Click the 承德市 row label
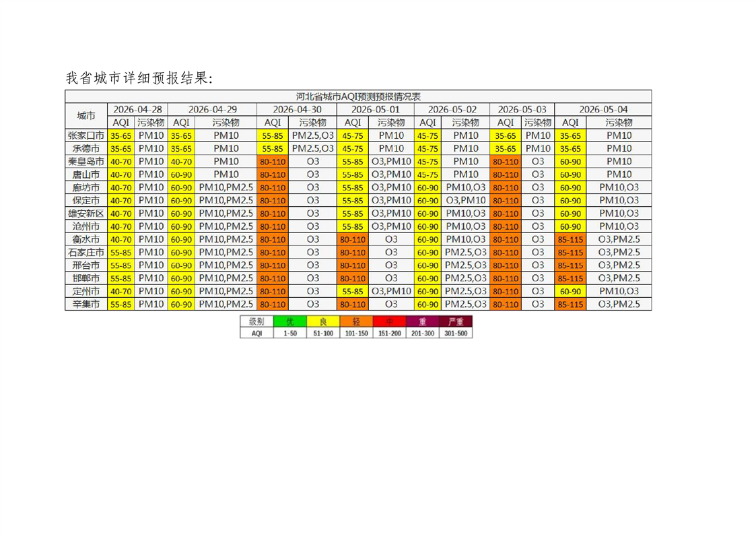Viewport: 756px width, 535px height. [86, 149]
